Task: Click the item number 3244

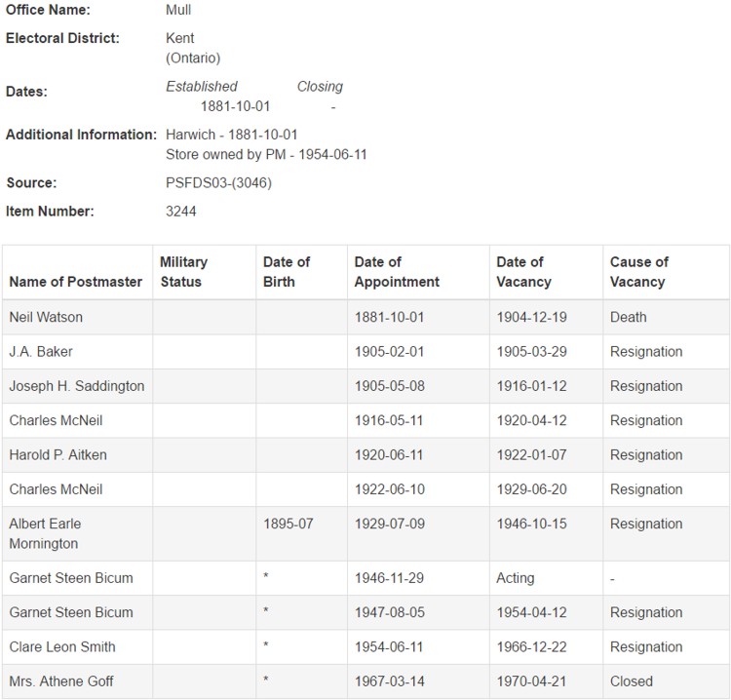Action: point(181,211)
